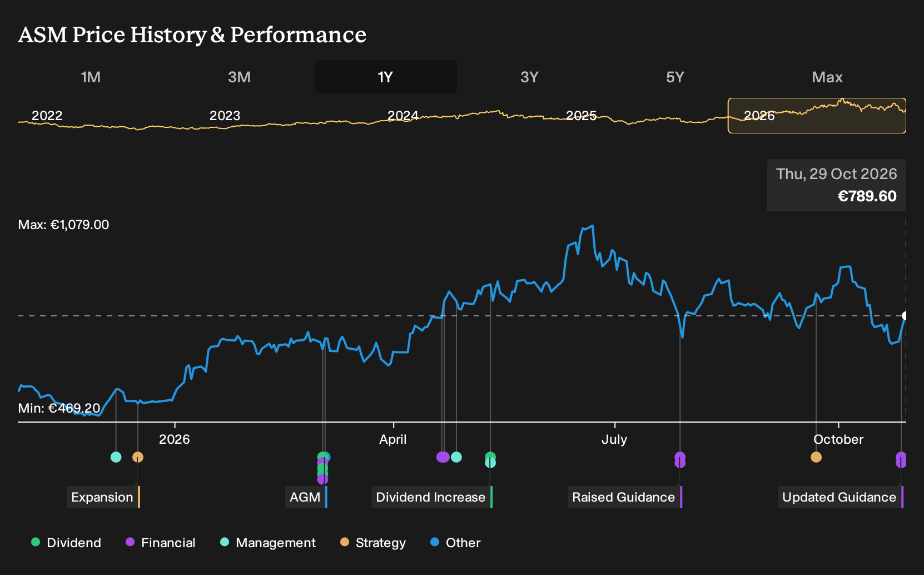This screenshot has height=575, width=924.
Task: Open the 5Y range tab
Action: (675, 77)
